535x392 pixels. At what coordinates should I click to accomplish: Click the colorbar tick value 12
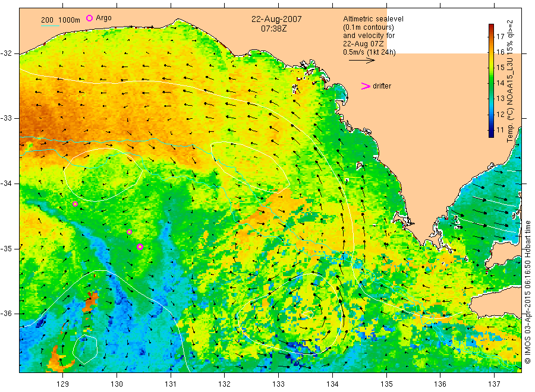point(500,114)
